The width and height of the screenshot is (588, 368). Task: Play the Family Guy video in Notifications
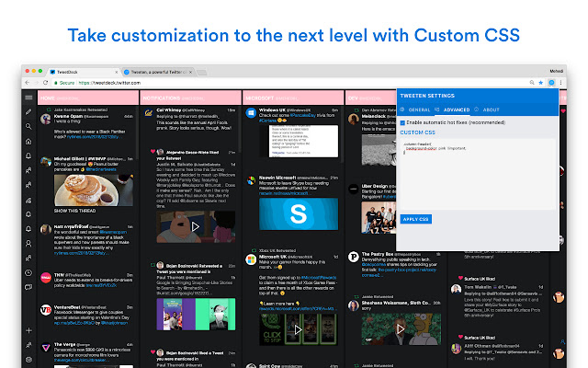click(x=196, y=227)
